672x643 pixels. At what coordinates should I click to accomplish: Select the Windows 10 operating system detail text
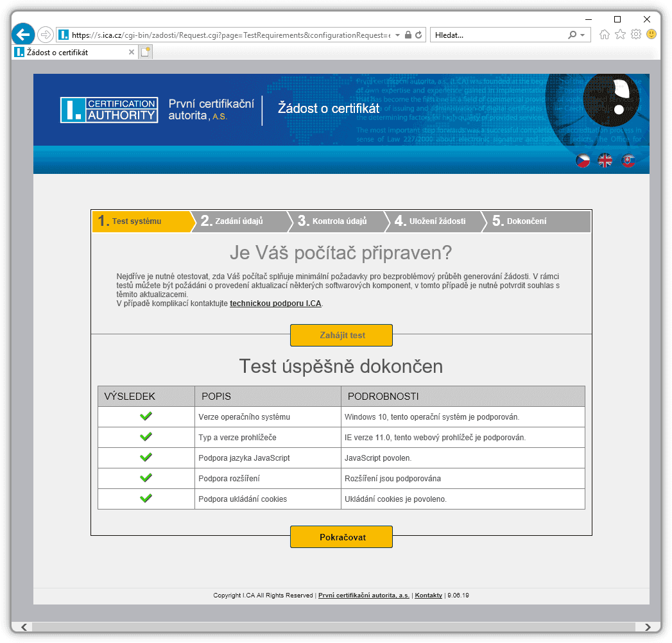tap(431, 417)
